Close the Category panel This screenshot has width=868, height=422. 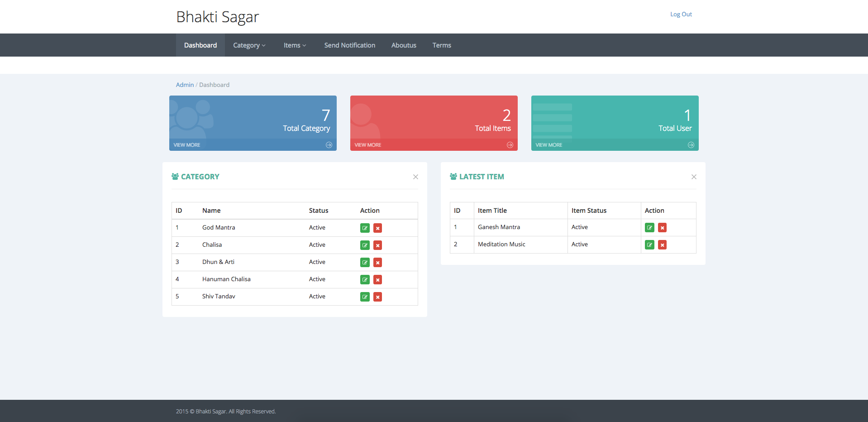pos(415,177)
